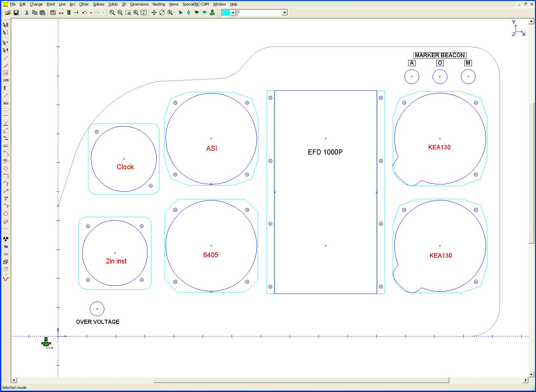Click the boxed 'A' marker label
536x392 pixels.
coord(412,63)
